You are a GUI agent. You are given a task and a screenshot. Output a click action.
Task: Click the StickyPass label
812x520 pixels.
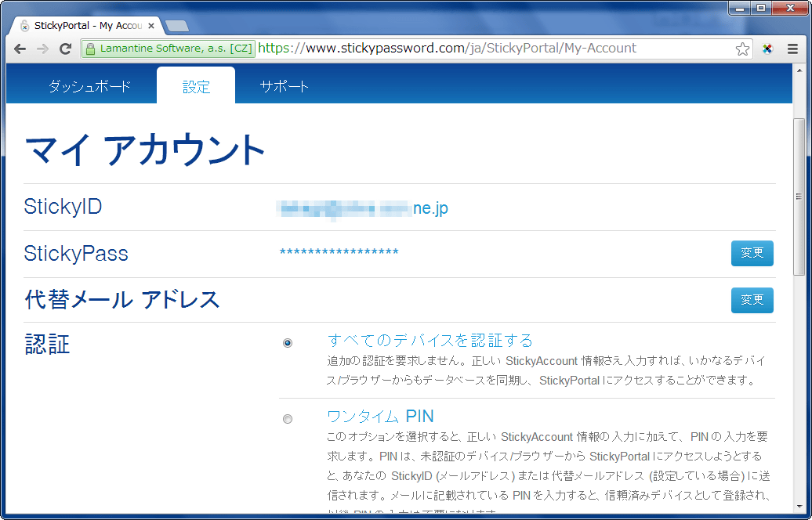pos(76,254)
